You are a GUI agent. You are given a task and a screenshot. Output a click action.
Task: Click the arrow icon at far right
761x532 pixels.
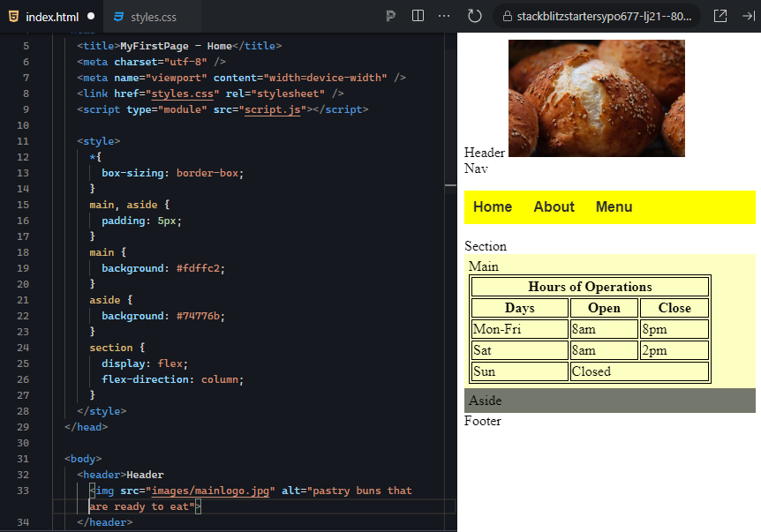pos(748,15)
